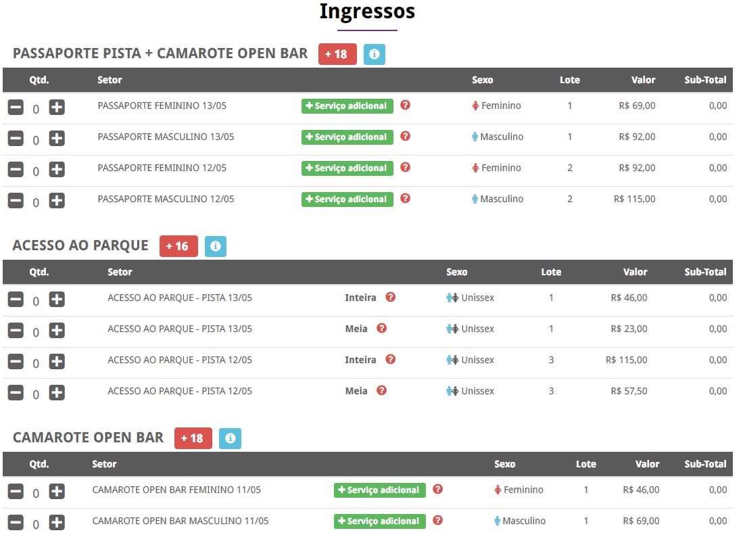Open help icon for Inteira Pista 13/05
This screenshot has width=745, height=560.
click(390, 298)
